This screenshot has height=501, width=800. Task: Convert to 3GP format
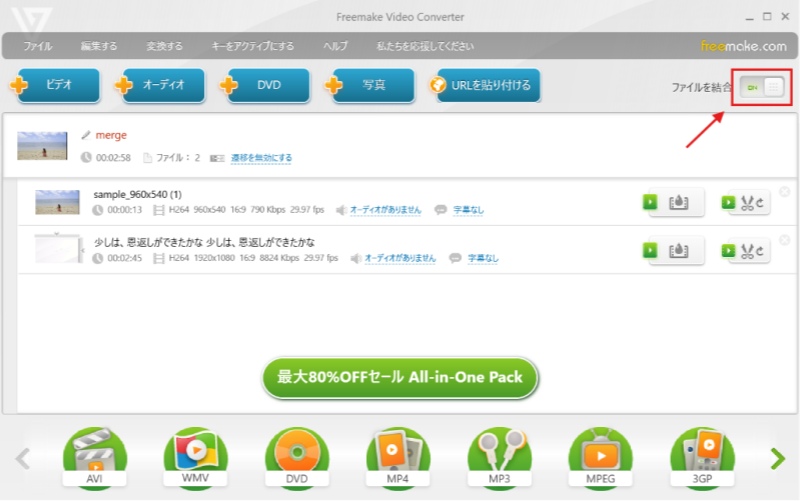tap(702, 459)
